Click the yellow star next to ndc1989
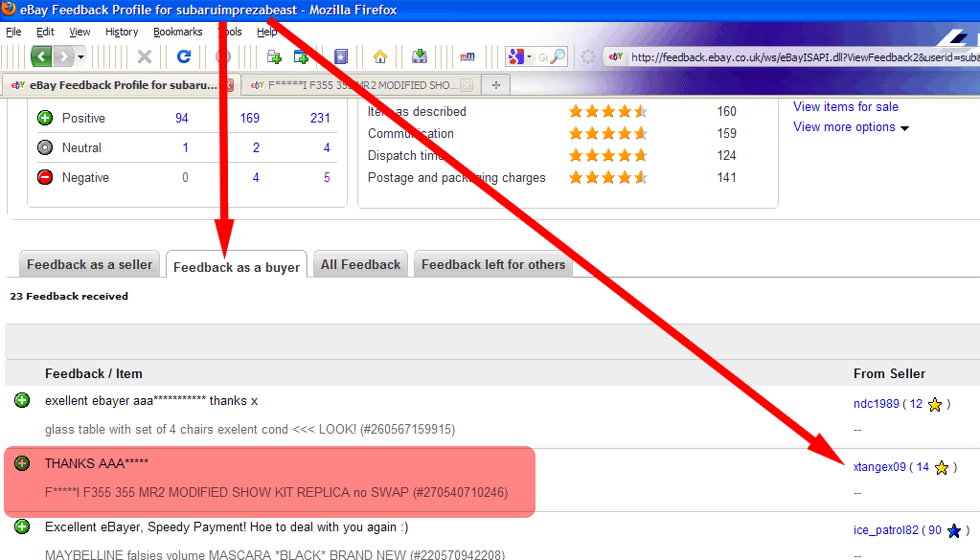The width and height of the screenshot is (980, 560). [x=935, y=405]
